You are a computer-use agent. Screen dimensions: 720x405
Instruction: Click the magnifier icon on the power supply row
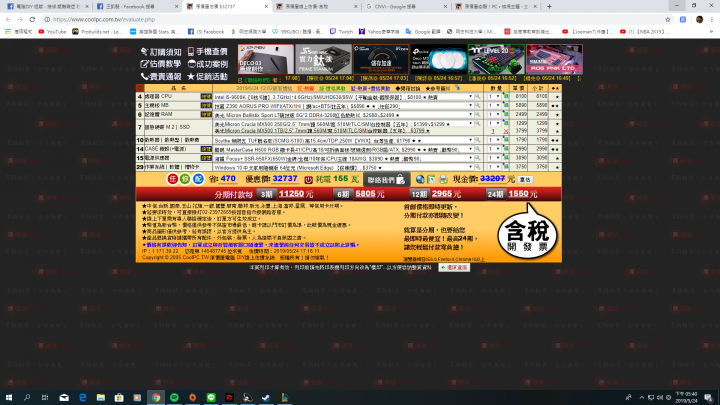(x=478, y=158)
